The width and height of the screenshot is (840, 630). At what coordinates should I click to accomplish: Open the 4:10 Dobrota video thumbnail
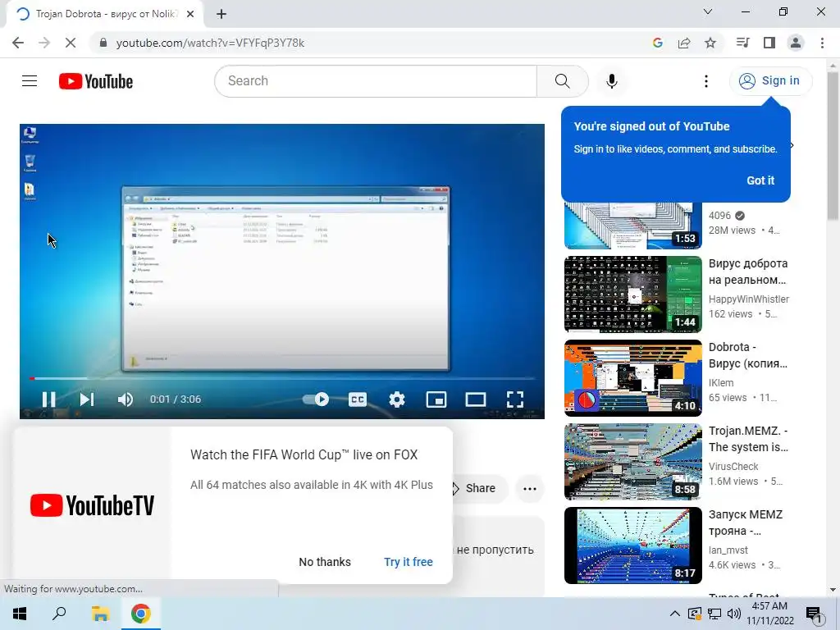click(632, 377)
